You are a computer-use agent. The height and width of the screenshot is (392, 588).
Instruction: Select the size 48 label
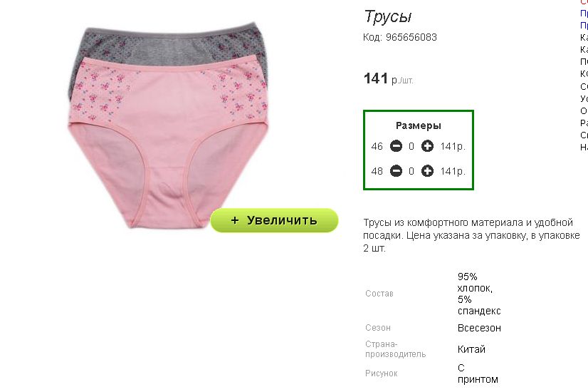click(x=377, y=172)
